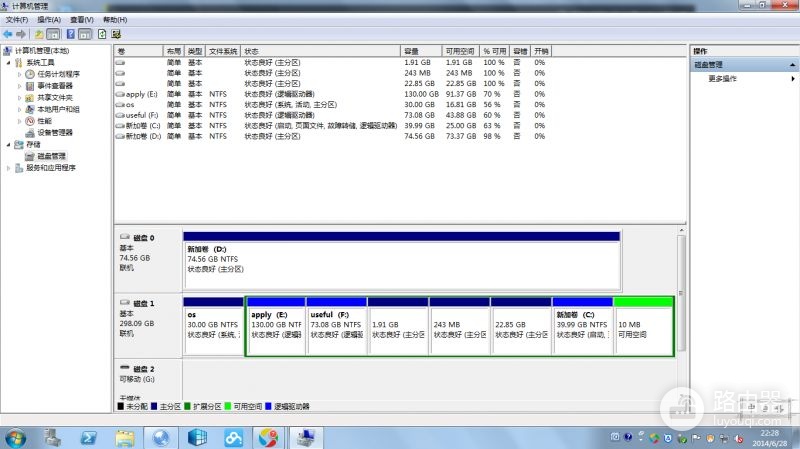
Task: Click the Back arrow toolbar icon
Action: pyautogui.click(x=8, y=34)
